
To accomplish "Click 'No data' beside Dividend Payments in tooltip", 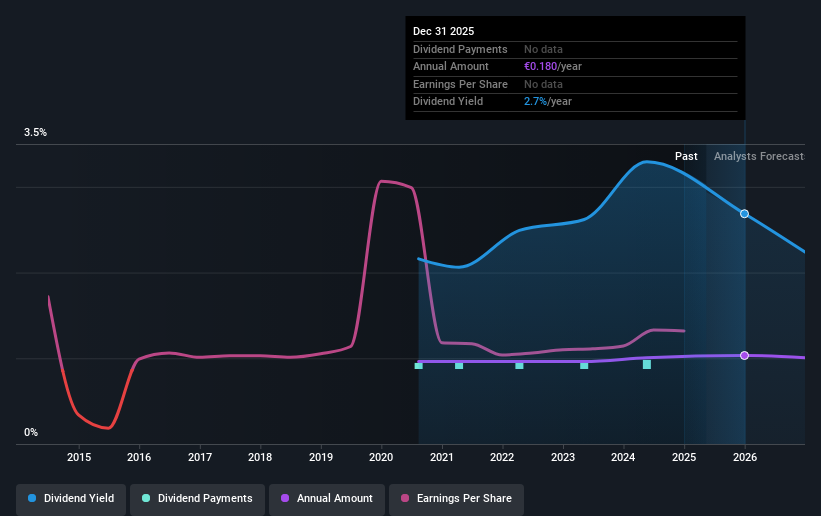I will click(543, 49).
